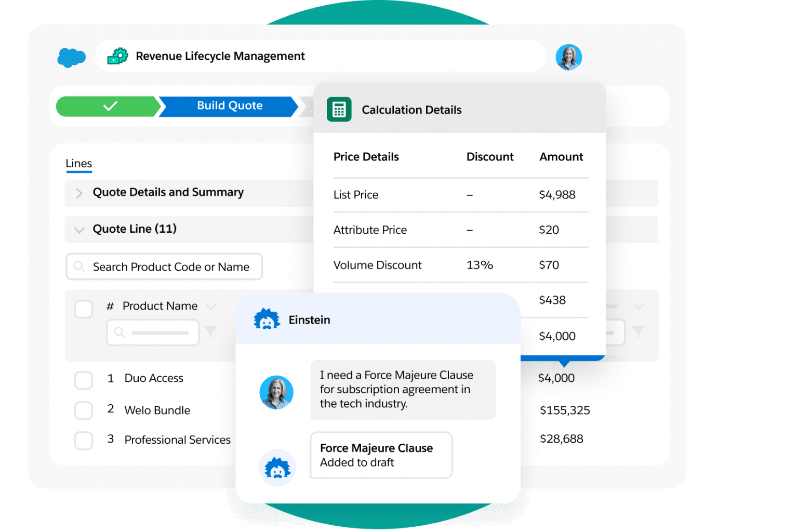The image size is (798, 532).
Task: Click the Salesforce cloud logo
Action: [x=72, y=57]
